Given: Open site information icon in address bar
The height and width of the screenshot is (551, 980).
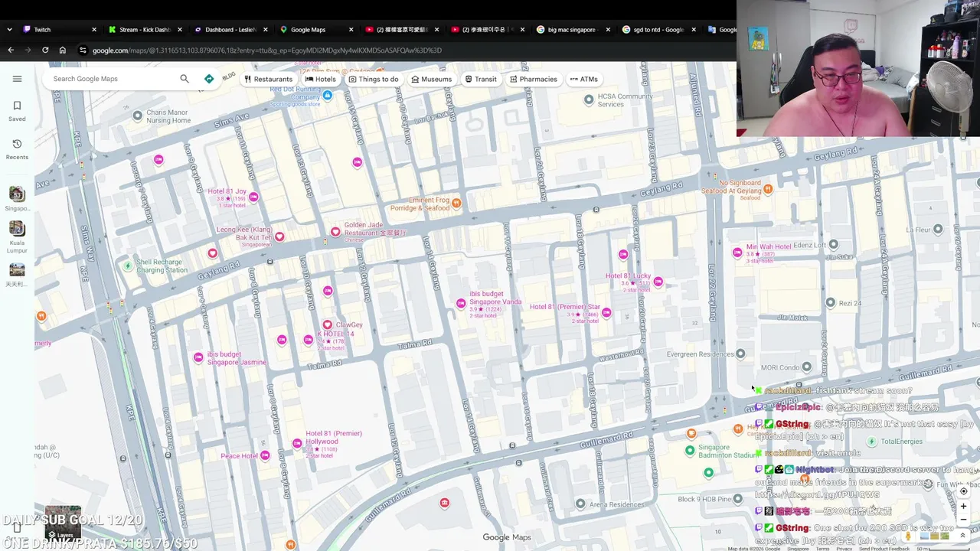Looking at the screenshot, I should coord(83,51).
